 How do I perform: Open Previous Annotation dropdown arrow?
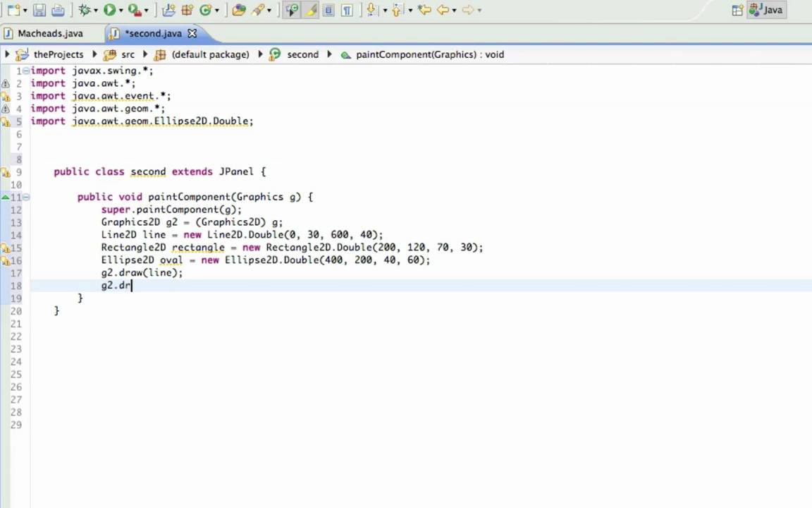[410, 11]
